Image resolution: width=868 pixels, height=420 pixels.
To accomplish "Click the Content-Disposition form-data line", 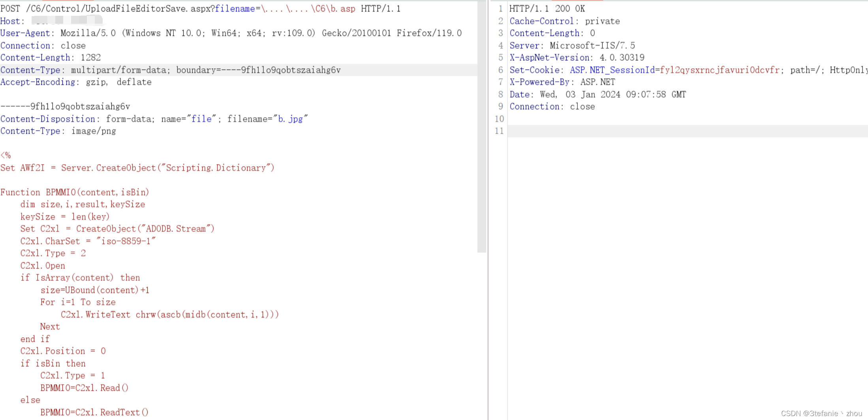I will tap(154, 119).
